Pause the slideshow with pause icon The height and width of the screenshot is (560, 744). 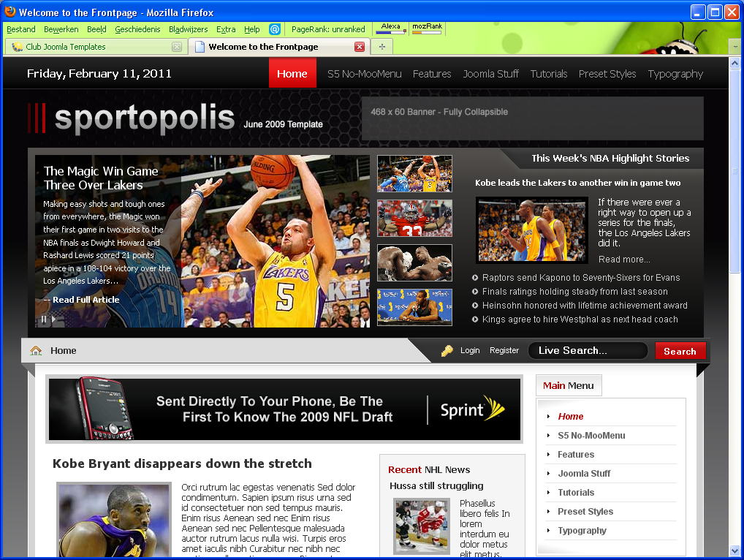pos(44,319)
